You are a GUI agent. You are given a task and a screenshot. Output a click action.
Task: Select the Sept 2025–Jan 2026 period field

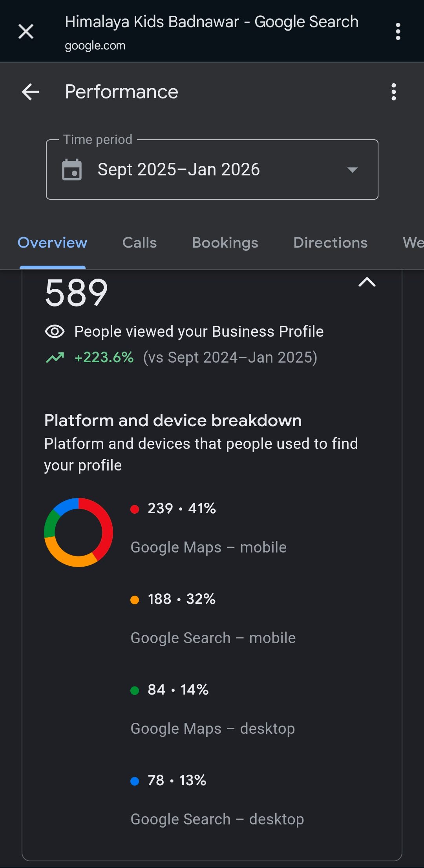click(x=179, y=170)
